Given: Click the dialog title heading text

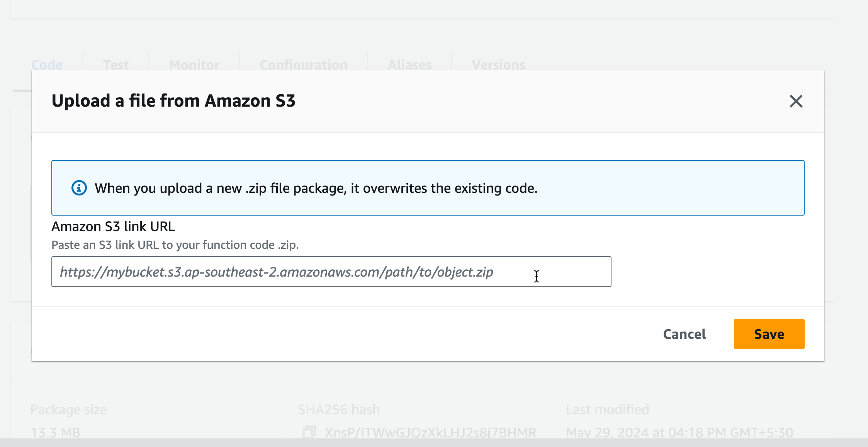Looking at the screenshot, I should click(x=173, y=101).
